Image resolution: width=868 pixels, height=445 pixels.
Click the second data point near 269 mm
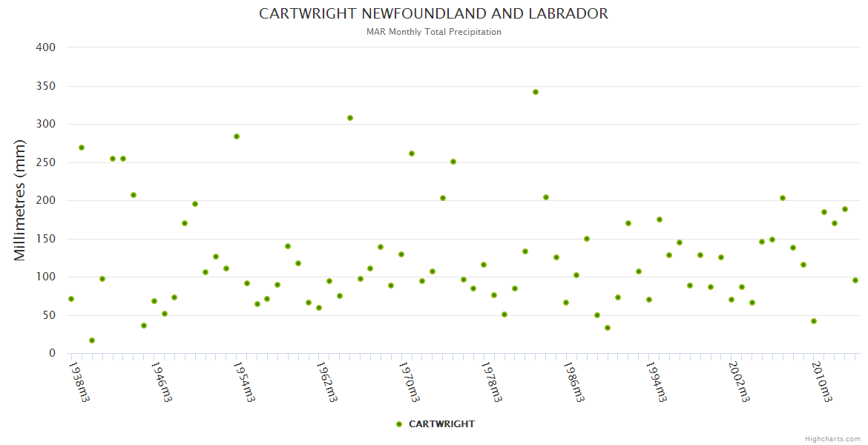point(82,148)
